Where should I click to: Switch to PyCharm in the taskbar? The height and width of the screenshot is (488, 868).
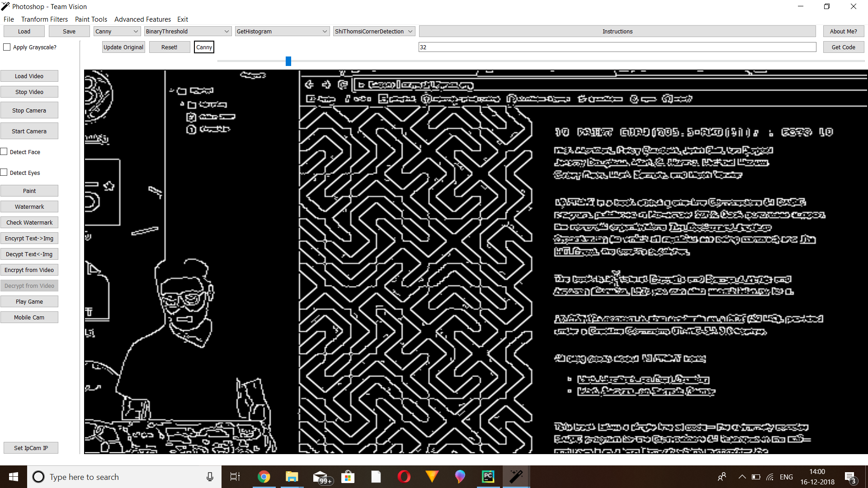tap(488, 477)
